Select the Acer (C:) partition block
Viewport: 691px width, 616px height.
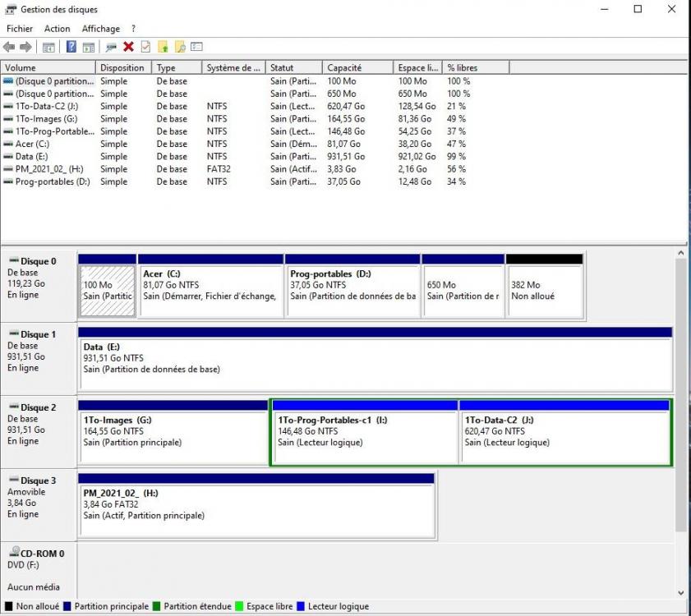click(x=210, y=289)
